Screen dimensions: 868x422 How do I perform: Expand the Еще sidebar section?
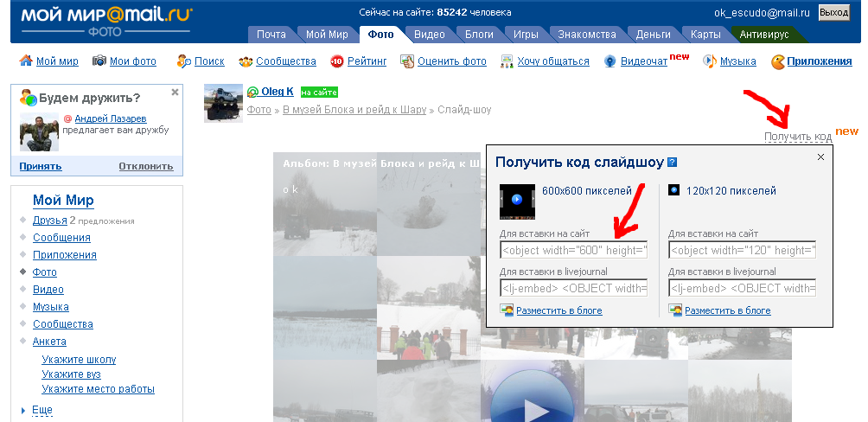pyautogui.click(x=42, y=410)
